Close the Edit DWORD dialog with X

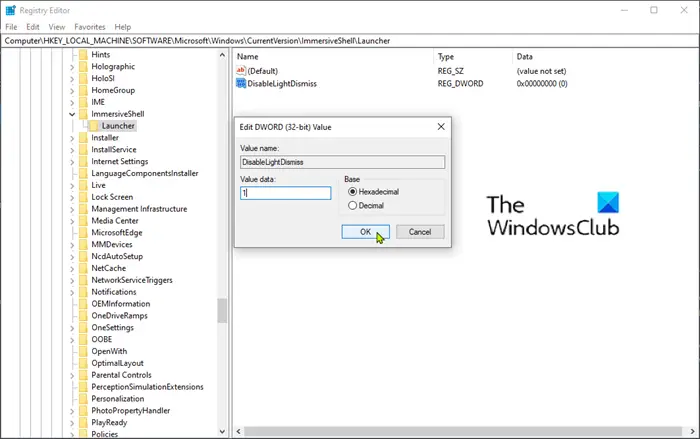click(441, 127)
